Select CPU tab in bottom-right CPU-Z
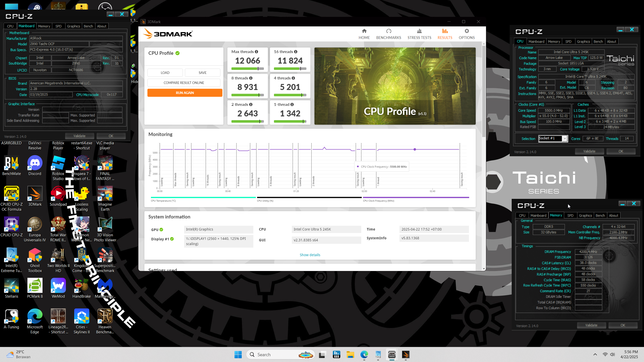Image resolution: width=644 pixels, height=362 pixels. click(522, 215)
